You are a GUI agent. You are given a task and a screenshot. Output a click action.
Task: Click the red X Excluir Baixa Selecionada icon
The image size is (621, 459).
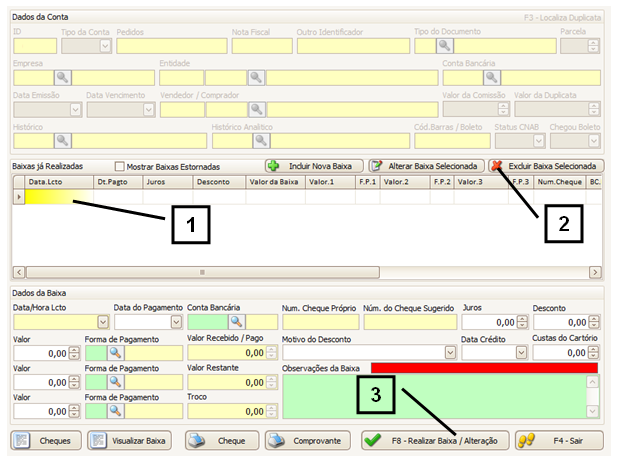tap(495, 166)
